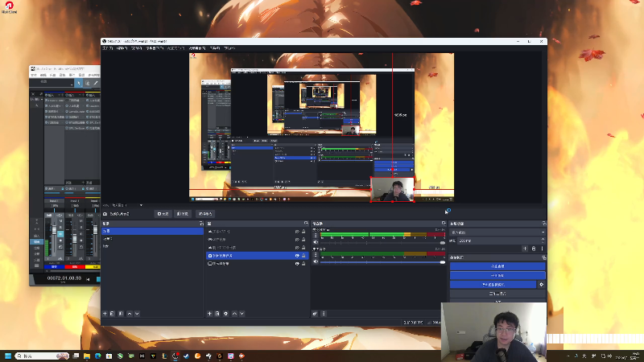This screenshot has width=644, height=362.
Task: Show the hidden first source via eye icon
Action: pos(297,232)
